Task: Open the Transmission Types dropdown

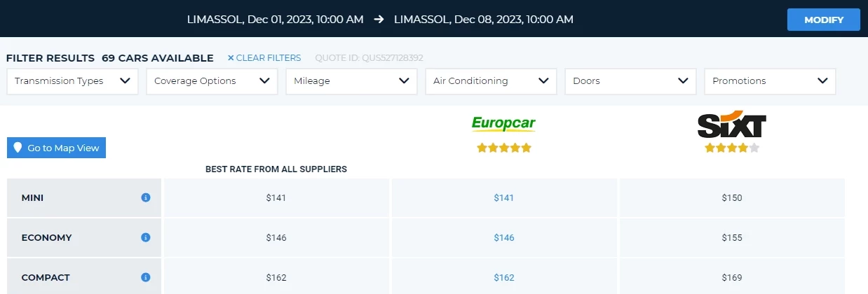Action: pyautogui.click(x=72, y=81)
